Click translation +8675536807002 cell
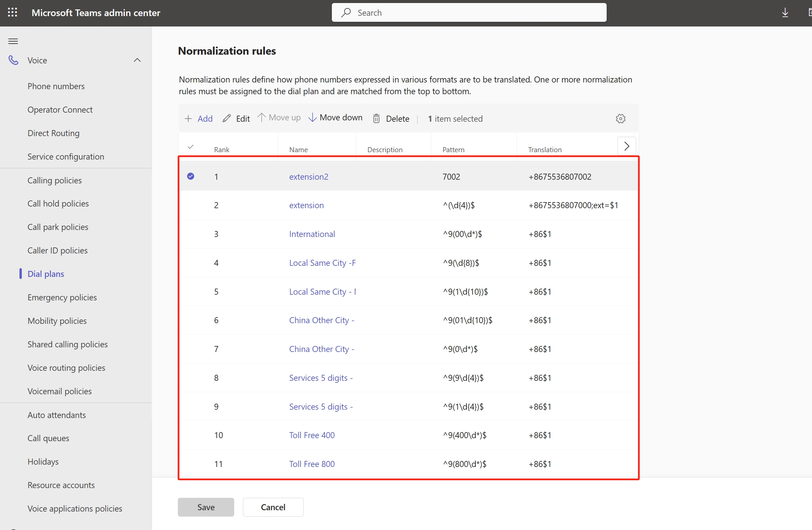The height and width of the screenshot is (530, 812). click(560, 177)
